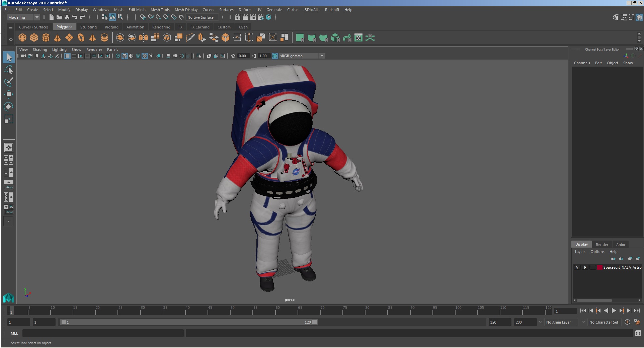This screenshot has width=644, height=348.
Task: Create a polygon cone from the shelf
Action: [58, 38]
